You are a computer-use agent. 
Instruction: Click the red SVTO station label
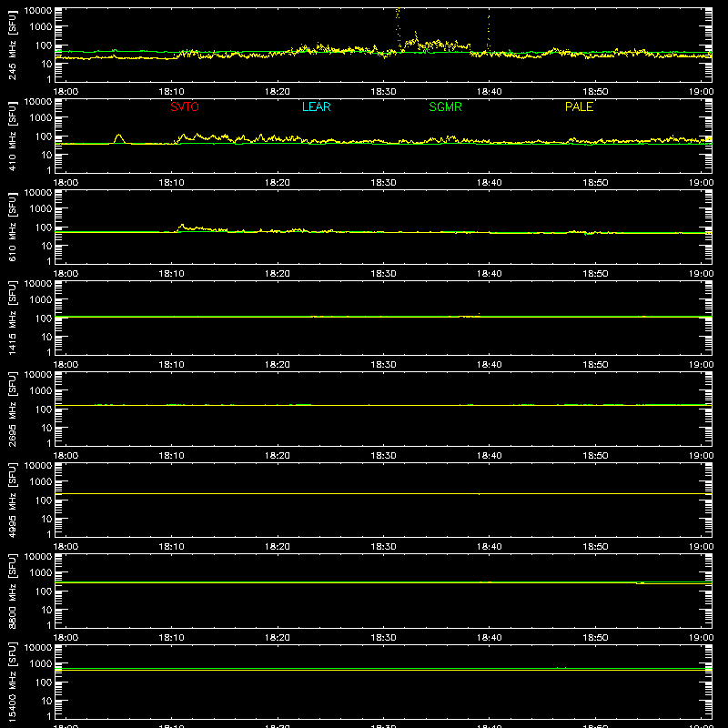(185, 106)
